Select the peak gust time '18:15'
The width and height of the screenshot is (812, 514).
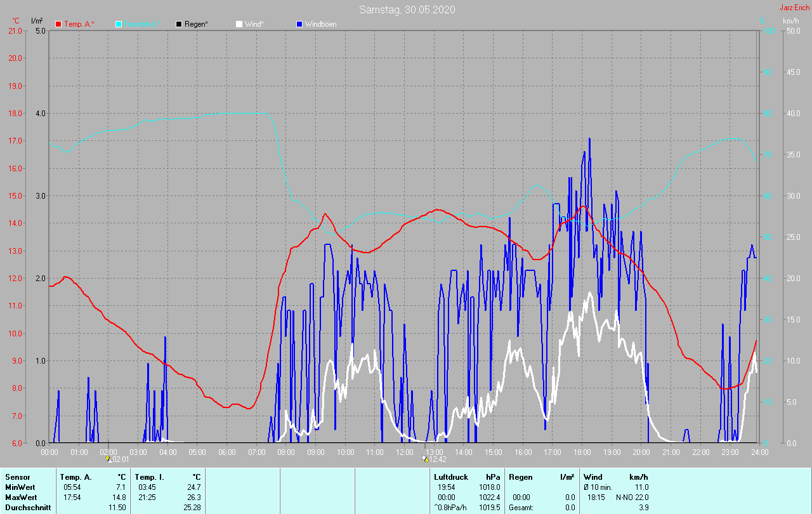pyautogui.click(x=596, y=498)
